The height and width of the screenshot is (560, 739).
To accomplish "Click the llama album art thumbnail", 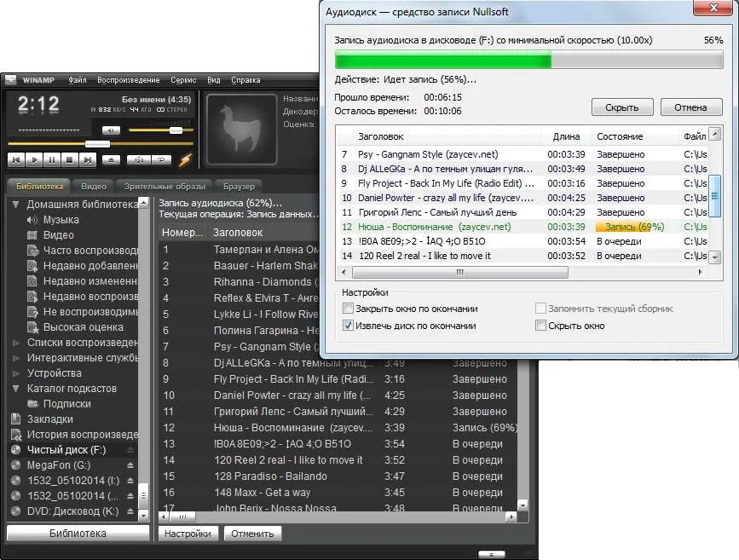I will tap(242, 129).
